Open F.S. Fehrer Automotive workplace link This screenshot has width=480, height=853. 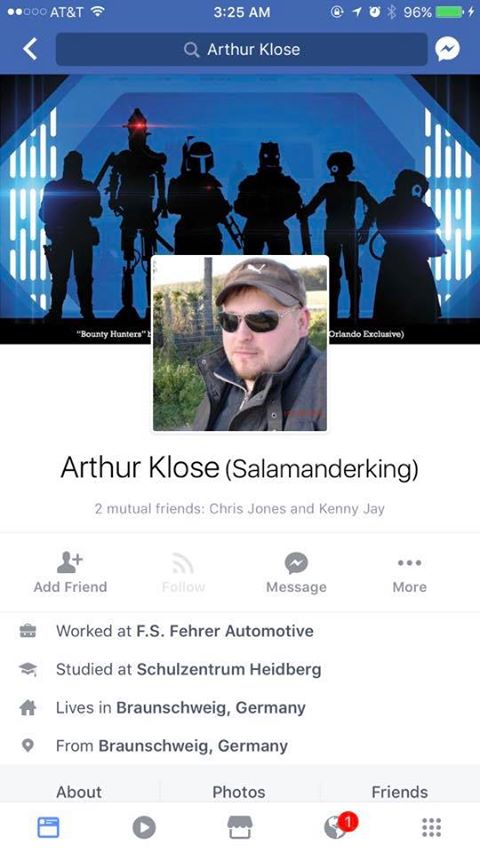(x=225, y=631)
